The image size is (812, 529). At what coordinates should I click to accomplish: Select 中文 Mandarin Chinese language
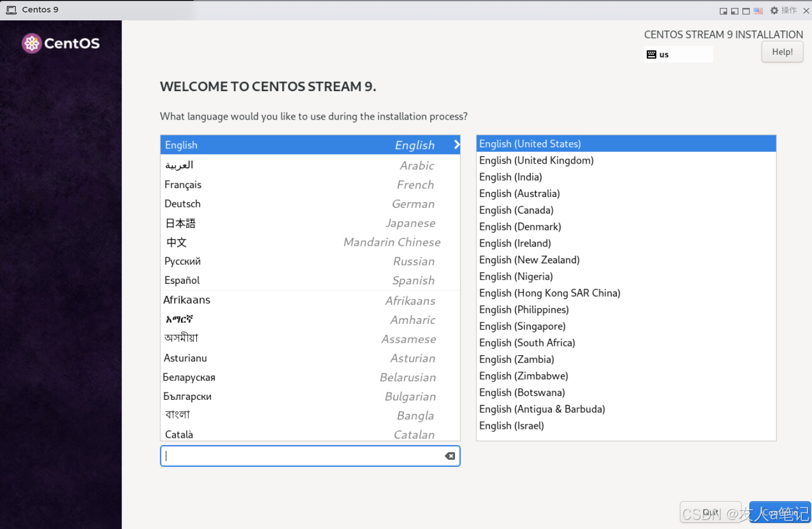click(x=310, y=242)
